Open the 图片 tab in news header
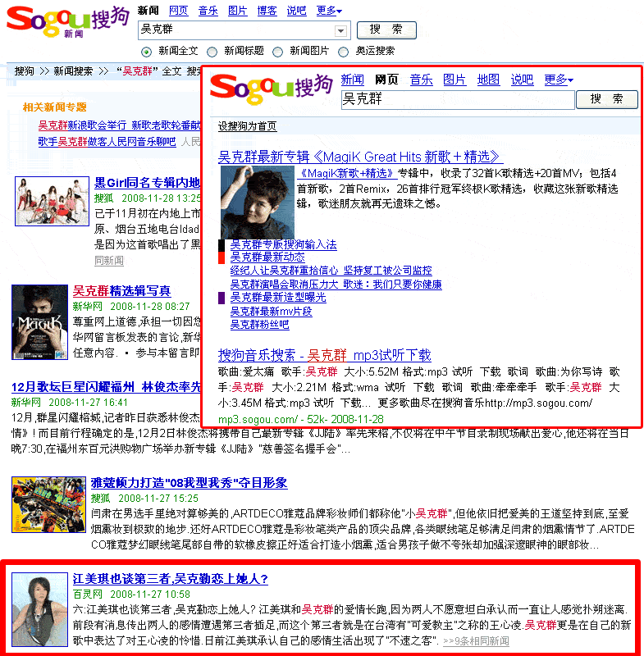 point(237,11)
